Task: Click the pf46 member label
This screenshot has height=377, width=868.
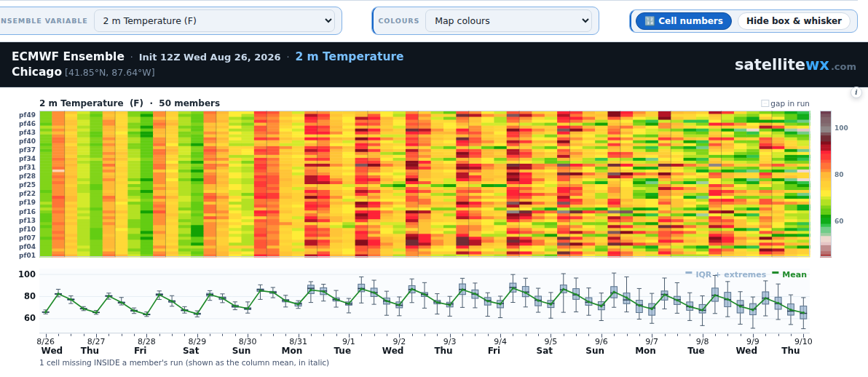Action: pos(28,124)
